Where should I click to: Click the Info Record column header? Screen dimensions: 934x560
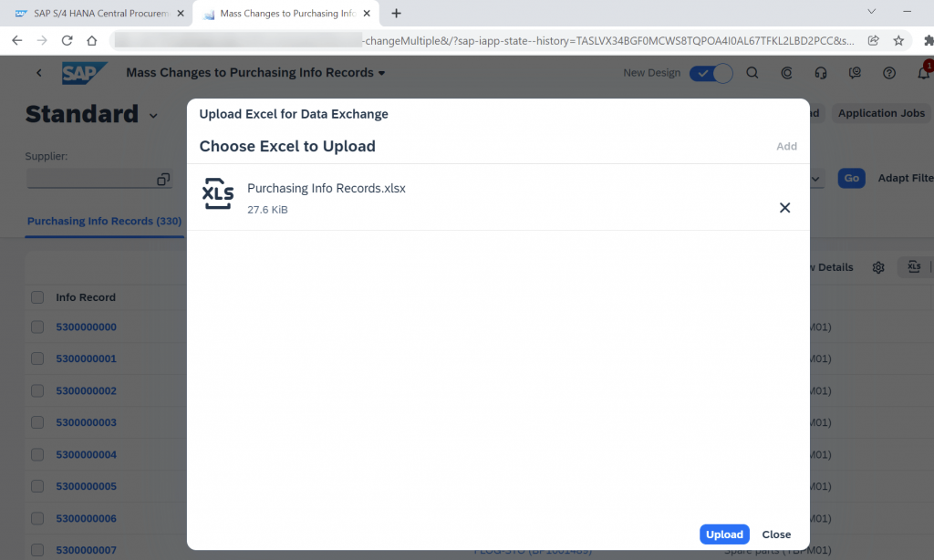pos(86,297)
